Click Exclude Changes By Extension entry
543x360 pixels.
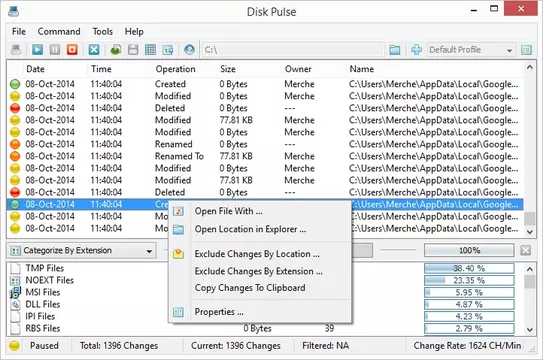tap(258, 271)
